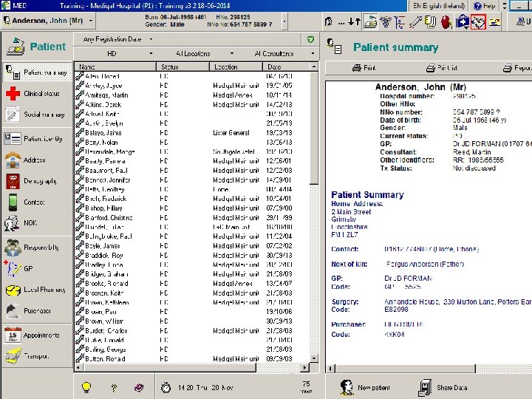This screenshot has height=399, width=532.
Task: Select patient Boyle, James in list
Action: pyautogui.click(x=191, y=245)
